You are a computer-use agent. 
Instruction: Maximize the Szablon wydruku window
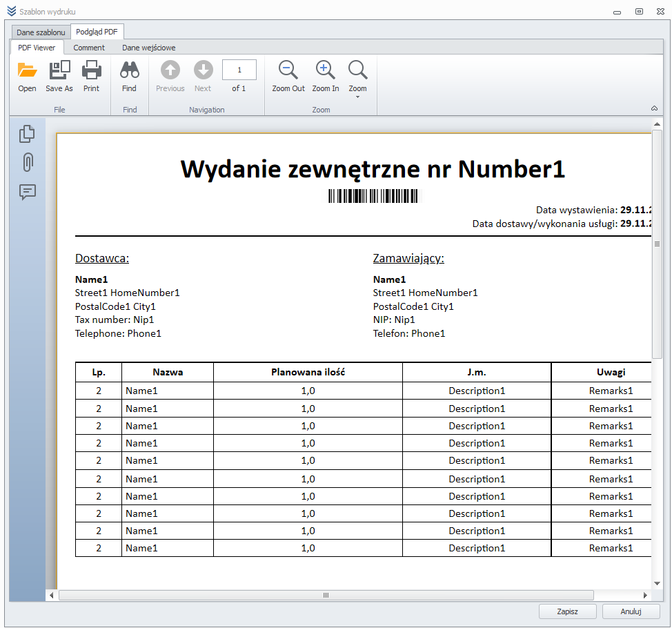639,12
